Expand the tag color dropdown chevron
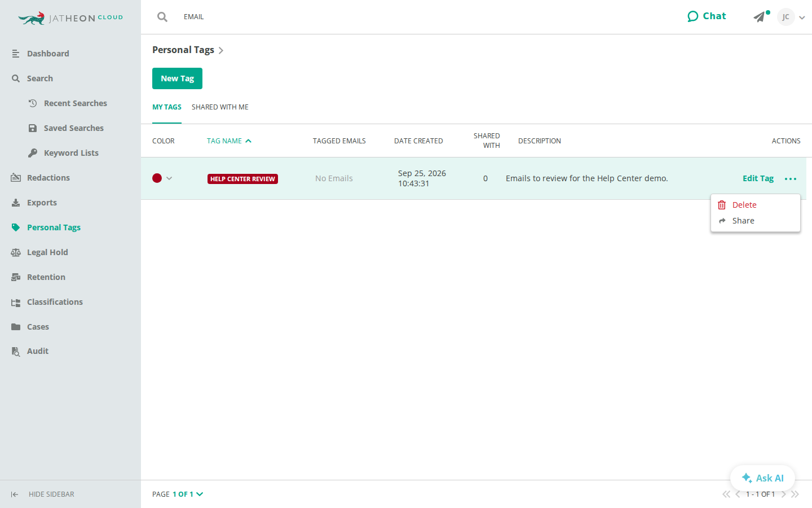812x508 pixels. tap(169, 178)
